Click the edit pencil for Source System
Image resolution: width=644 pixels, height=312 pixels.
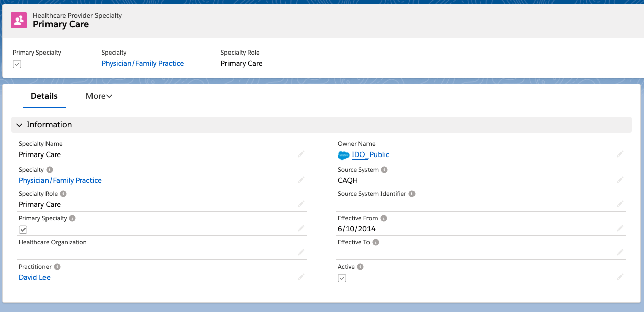(620, 180)
